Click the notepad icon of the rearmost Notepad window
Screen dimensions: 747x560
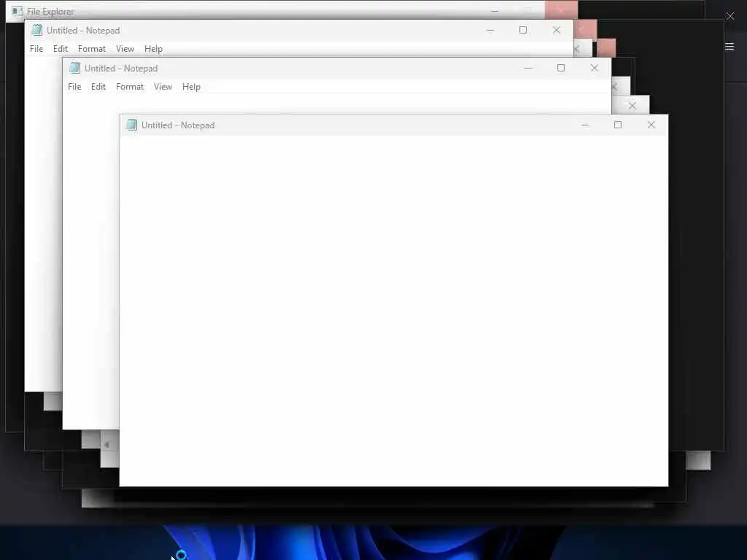(x=36, y=30)
